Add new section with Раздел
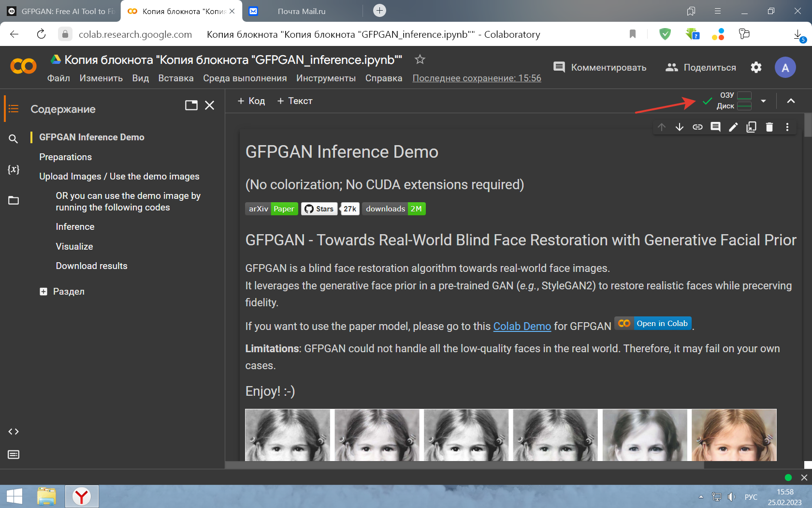This screenshot has height=508, width=812. (x=62, y=291)
